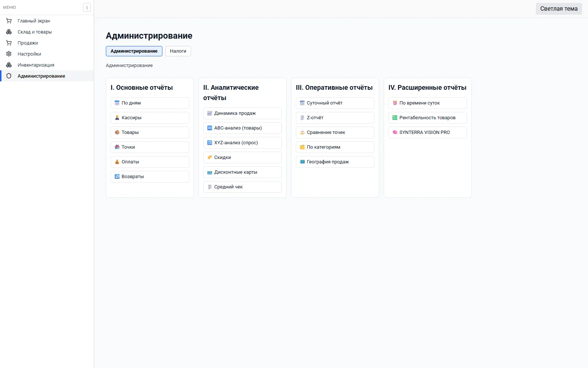This screenshot has width=588, height=368.
Task: Click the money bag icon of Оплаты
Action: (117, 162)
